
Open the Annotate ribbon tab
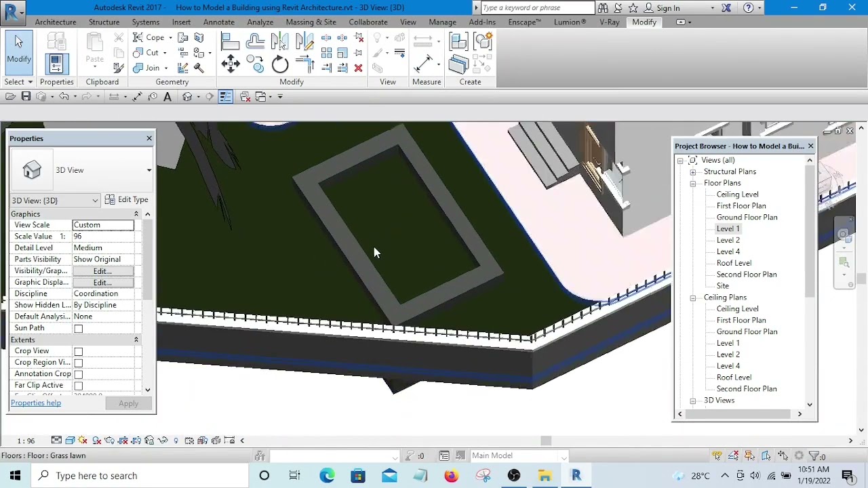[x=219, y=22]
